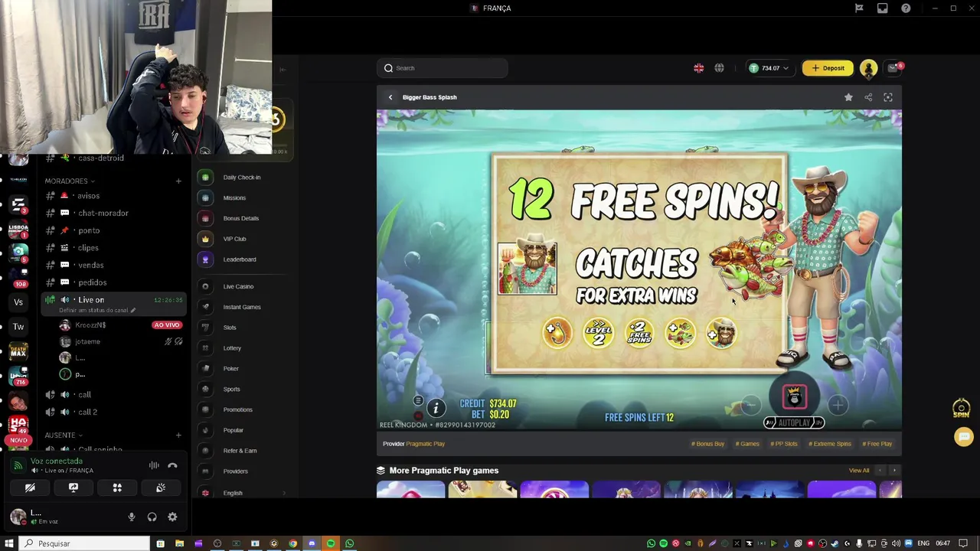
Task: Collapse the AUSENTE category in Discord
Action: point(64,435)
